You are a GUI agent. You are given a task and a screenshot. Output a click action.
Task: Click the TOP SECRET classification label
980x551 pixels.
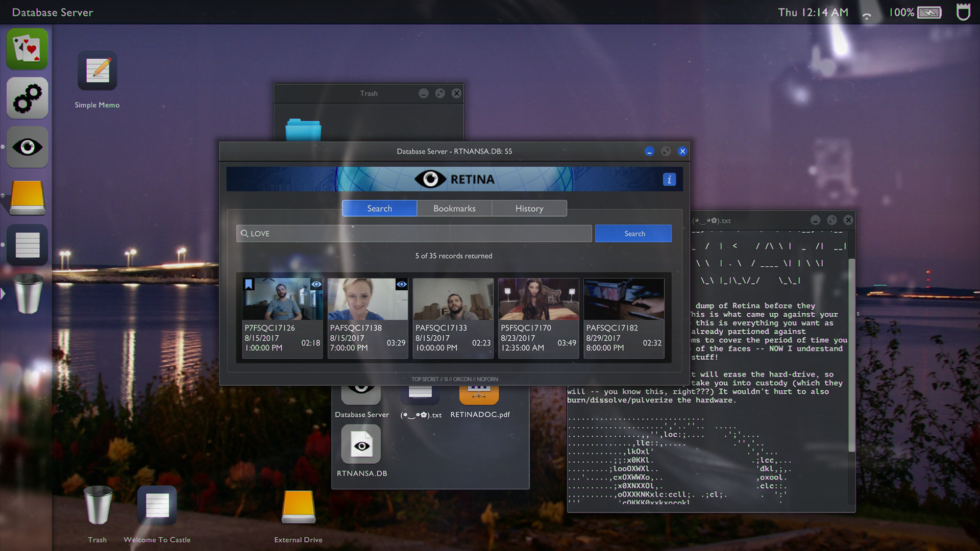(454, 379)
